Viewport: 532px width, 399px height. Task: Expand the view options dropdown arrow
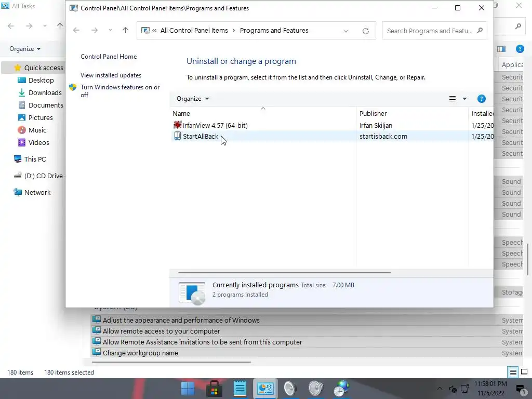pyautogui.click(x=464, y=99)
